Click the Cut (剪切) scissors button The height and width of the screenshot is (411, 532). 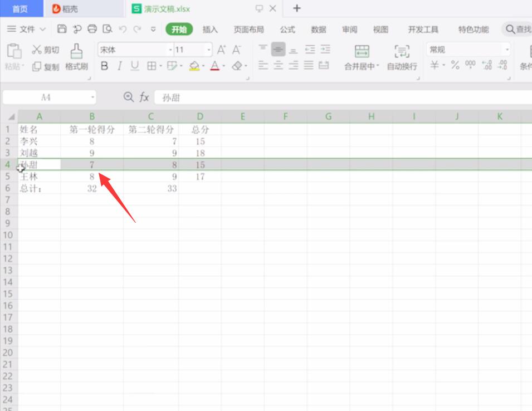point(46,50)
